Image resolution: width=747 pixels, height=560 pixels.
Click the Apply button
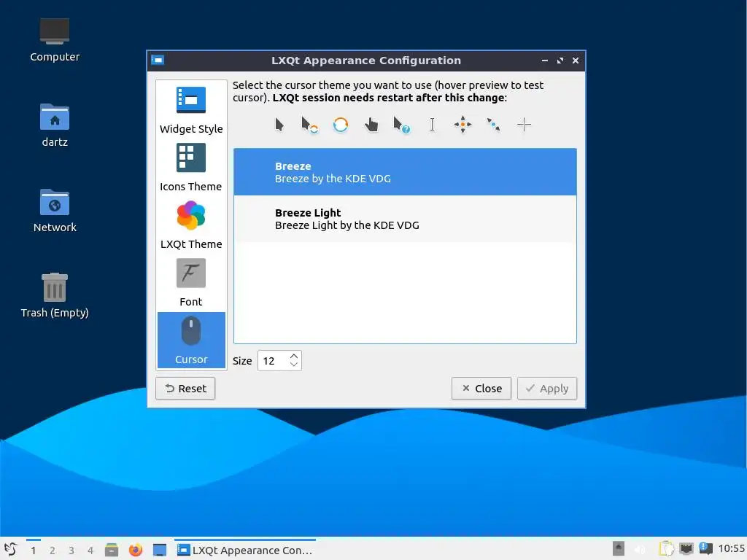[547, 389]
